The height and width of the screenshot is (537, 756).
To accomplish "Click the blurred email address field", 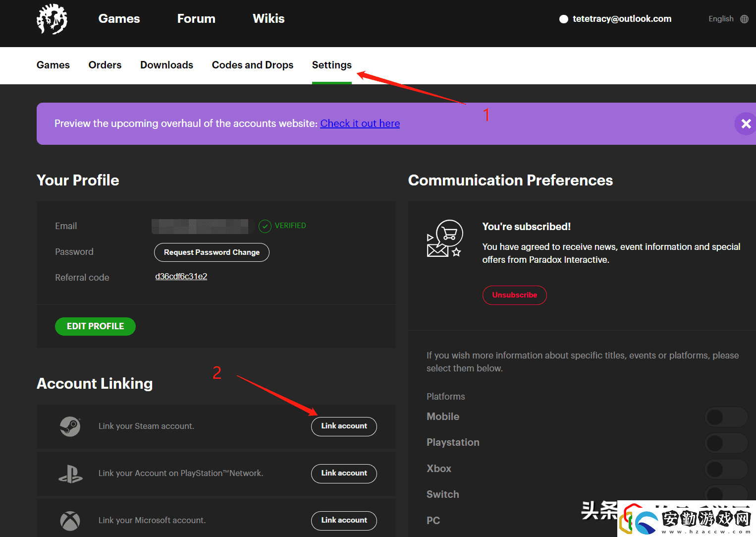I will click(200, 226).
